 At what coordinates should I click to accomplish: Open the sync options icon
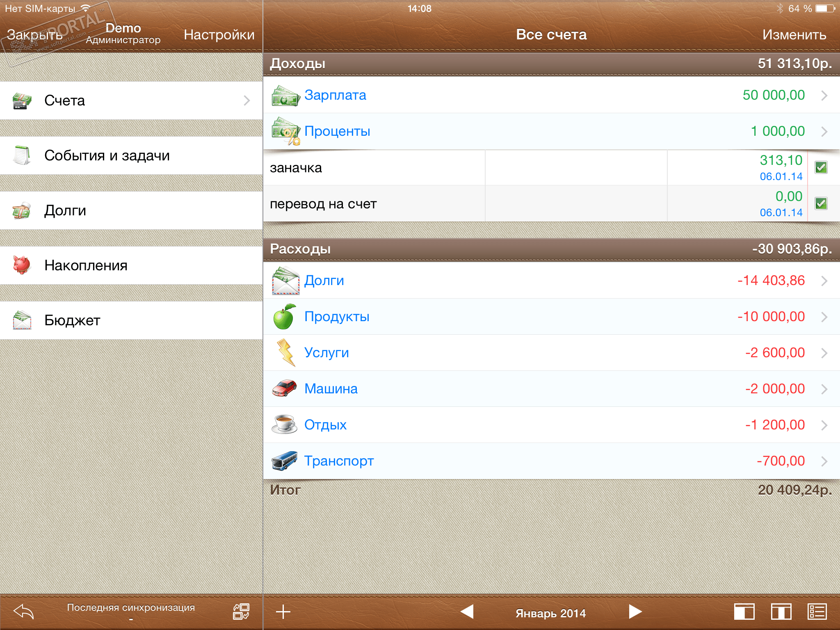coord(241,612)
